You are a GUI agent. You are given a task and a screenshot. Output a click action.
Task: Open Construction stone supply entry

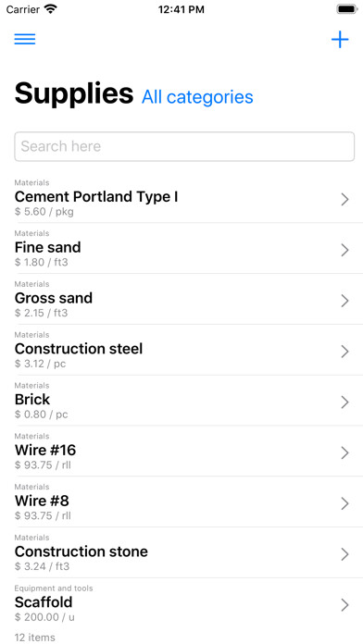181,552
